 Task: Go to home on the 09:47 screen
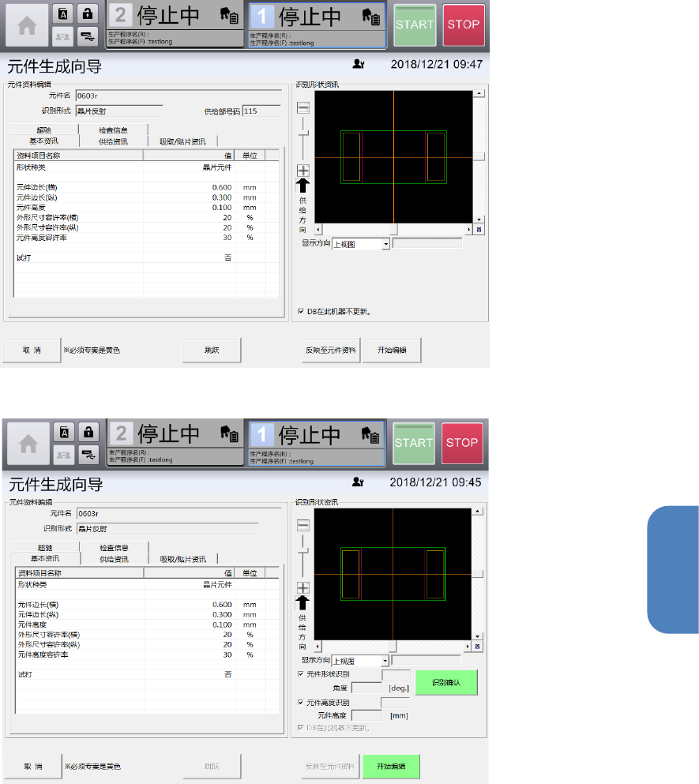(x=27, y=25)
